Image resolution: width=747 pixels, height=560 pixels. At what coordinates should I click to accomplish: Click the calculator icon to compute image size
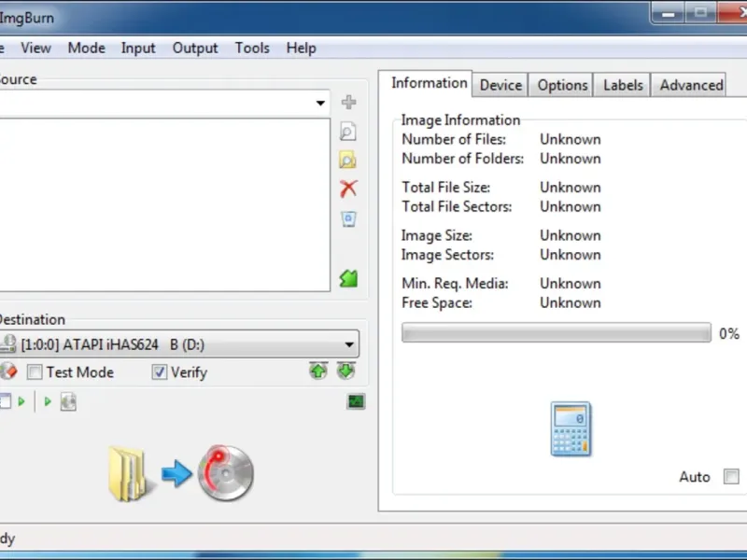571,429
